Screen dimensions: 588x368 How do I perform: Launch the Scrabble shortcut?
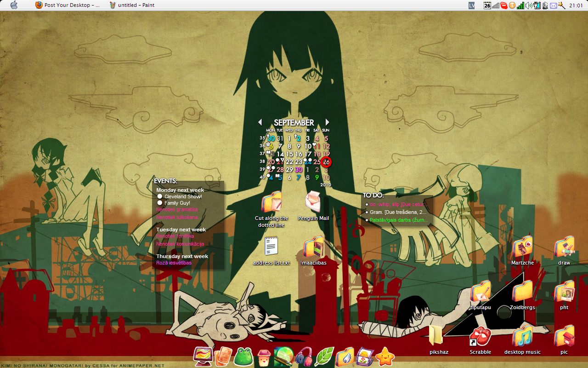(481, 340)
